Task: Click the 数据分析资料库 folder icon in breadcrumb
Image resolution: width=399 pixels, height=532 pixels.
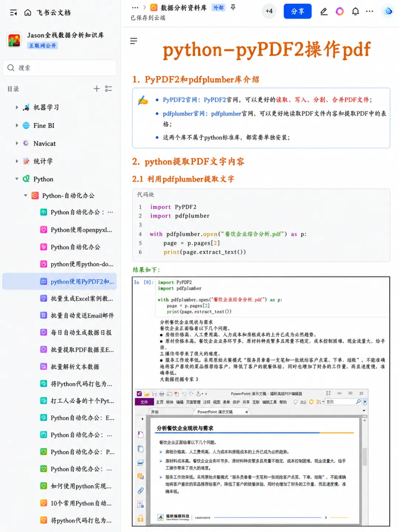Action: coord(154,7)
